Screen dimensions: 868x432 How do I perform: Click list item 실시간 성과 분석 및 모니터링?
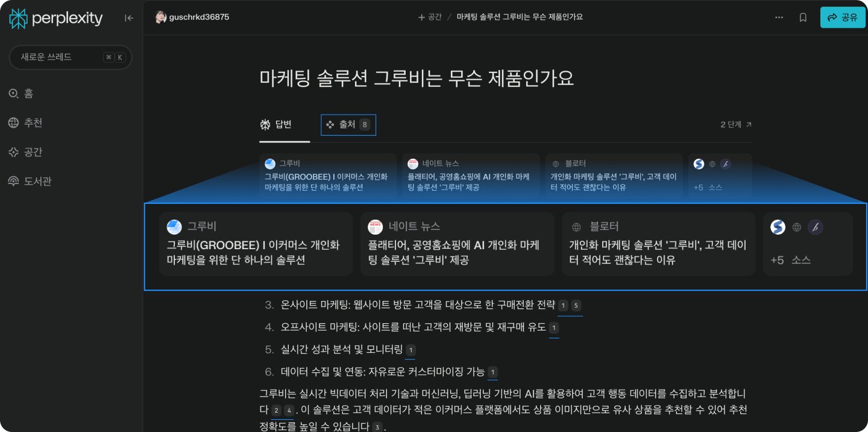(341, 349)
